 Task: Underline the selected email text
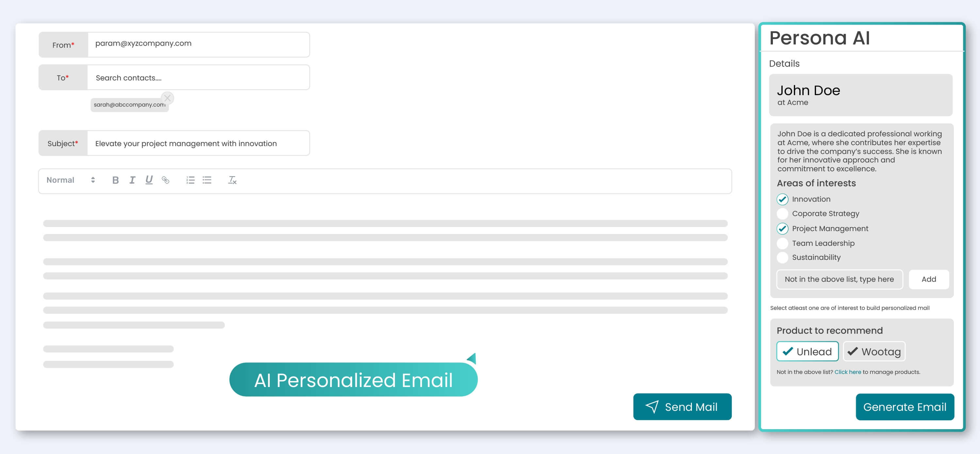(x=149, y=180)
